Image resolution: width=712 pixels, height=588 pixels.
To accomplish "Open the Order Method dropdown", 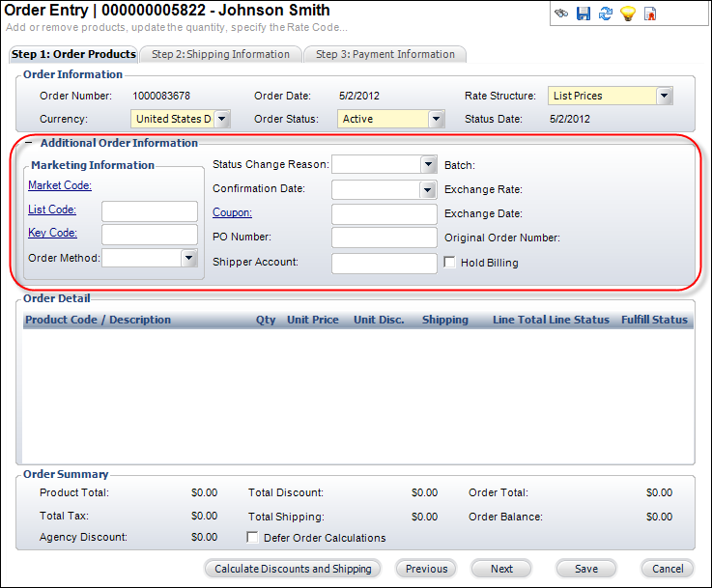I will pos(189,258).
